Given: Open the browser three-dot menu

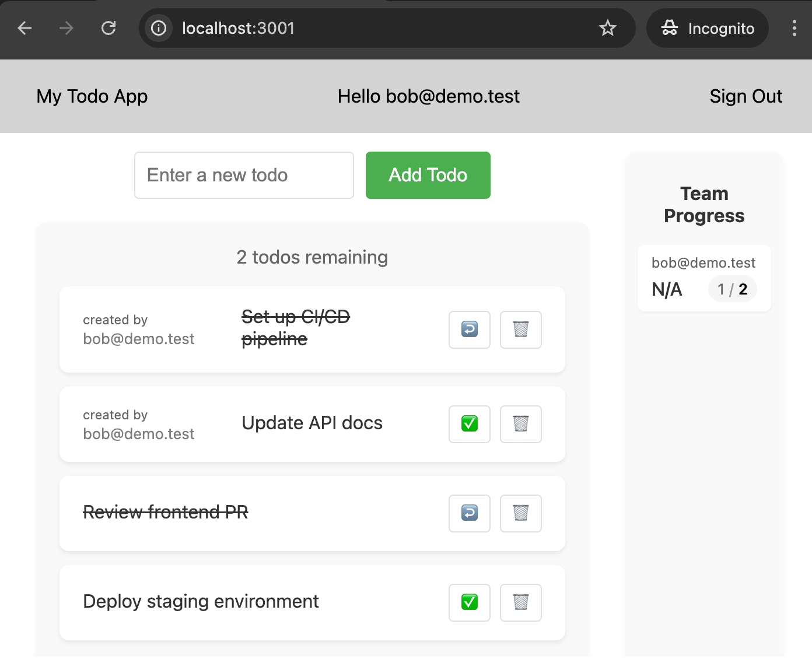Looking at the screenshot, I should [x=793, y=28].
